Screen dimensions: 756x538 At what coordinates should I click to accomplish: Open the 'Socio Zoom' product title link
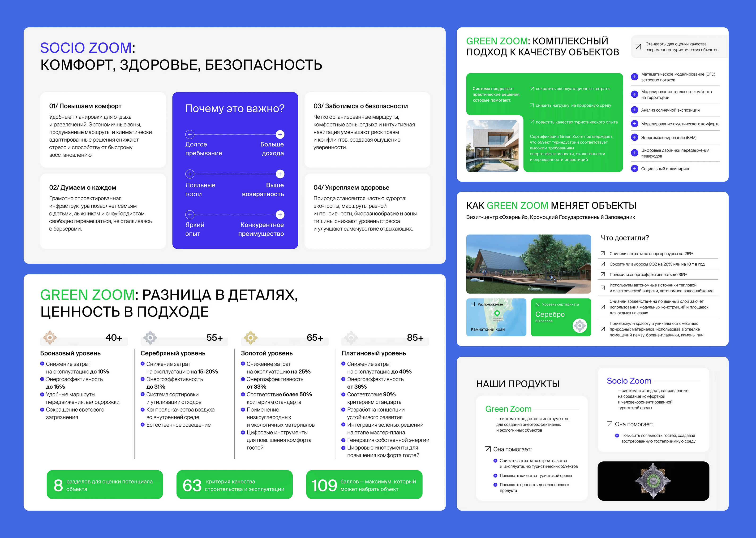629,381
